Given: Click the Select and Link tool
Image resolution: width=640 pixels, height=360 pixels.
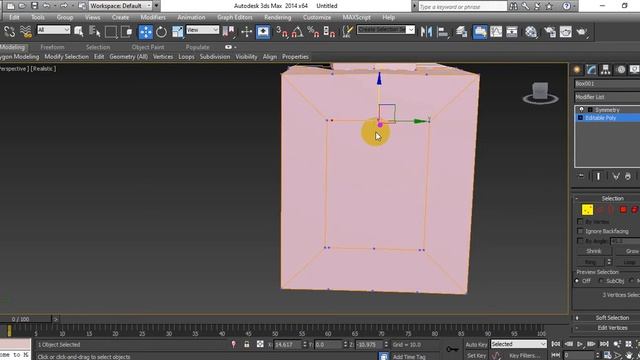Looking at the screenshot, I should pos(9,32).
